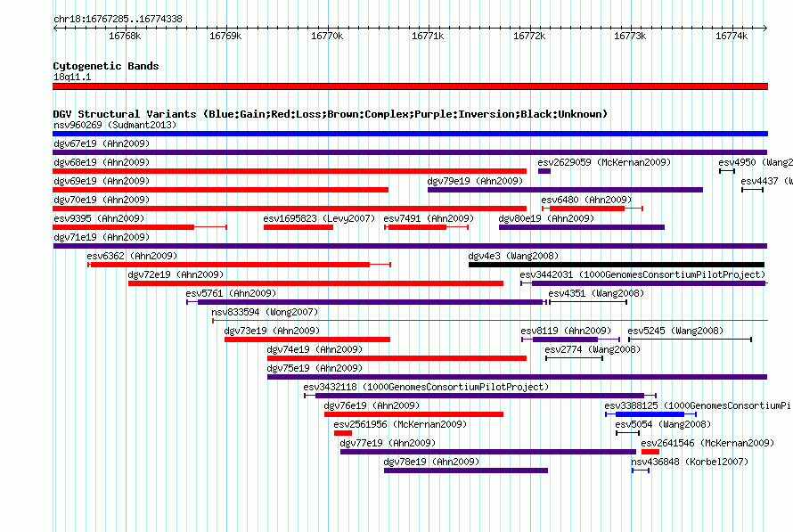The height and width of the screenshot is (532, 793).
Task: Click the 16774k ruler label
Action: point(732,36)
